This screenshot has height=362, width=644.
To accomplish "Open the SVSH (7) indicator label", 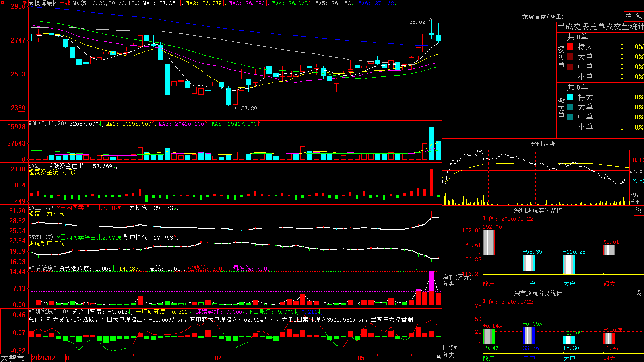I will [x=41, y=238].
